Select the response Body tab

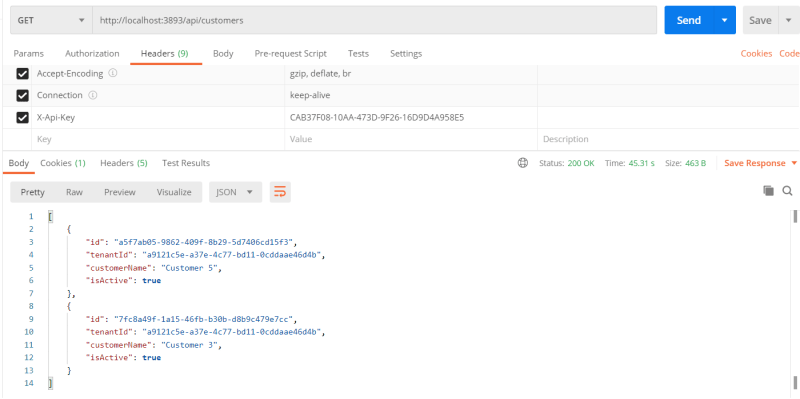tap(19, 163)
